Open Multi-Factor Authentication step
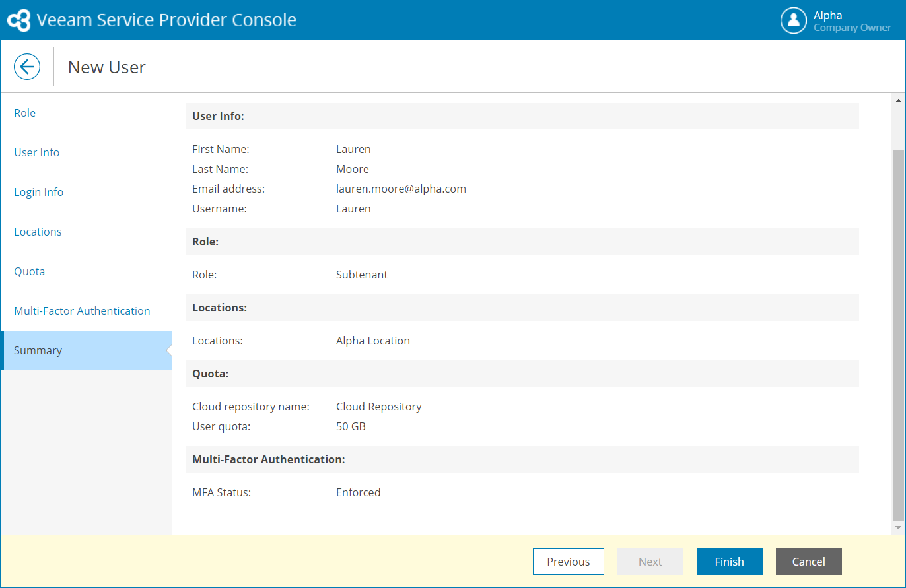This screenshot has height=588, width=906. click(x=86, y=311)
